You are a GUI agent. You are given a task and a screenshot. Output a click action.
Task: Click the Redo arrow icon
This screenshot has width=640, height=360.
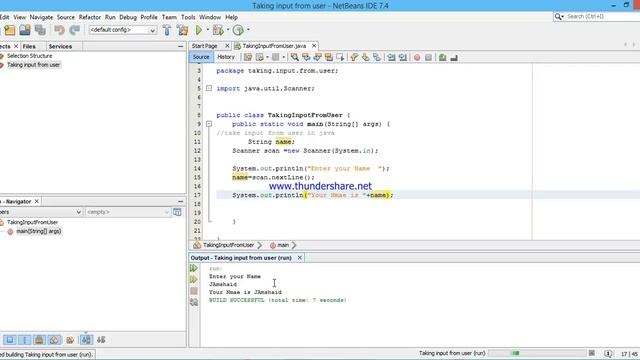click(x=74, y=30)
